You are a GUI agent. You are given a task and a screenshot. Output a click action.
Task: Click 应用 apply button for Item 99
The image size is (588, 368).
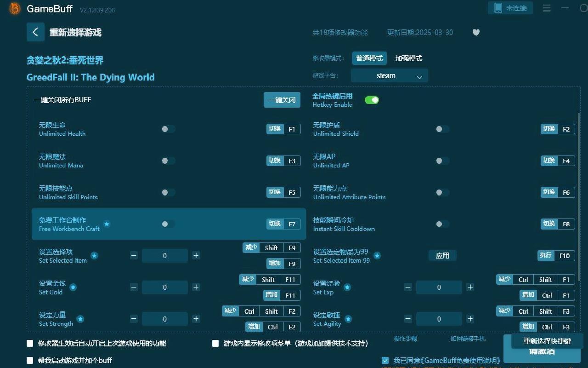[442, 256]
